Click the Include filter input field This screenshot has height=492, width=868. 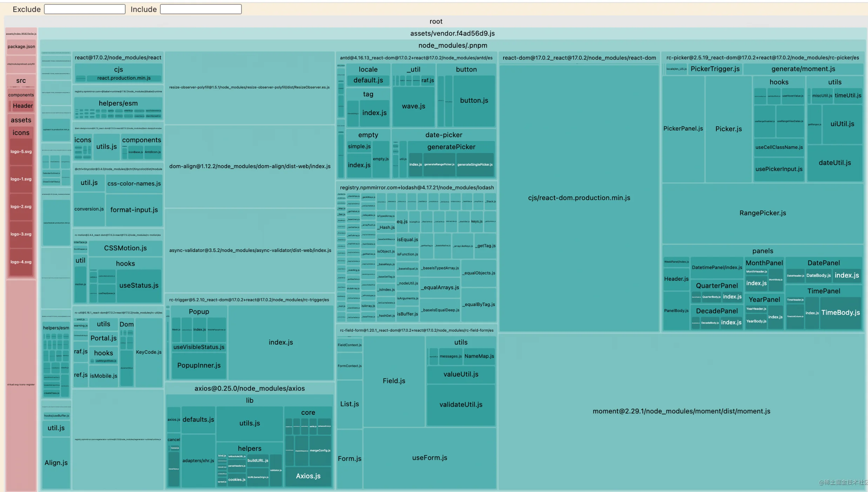coord(201,9)
